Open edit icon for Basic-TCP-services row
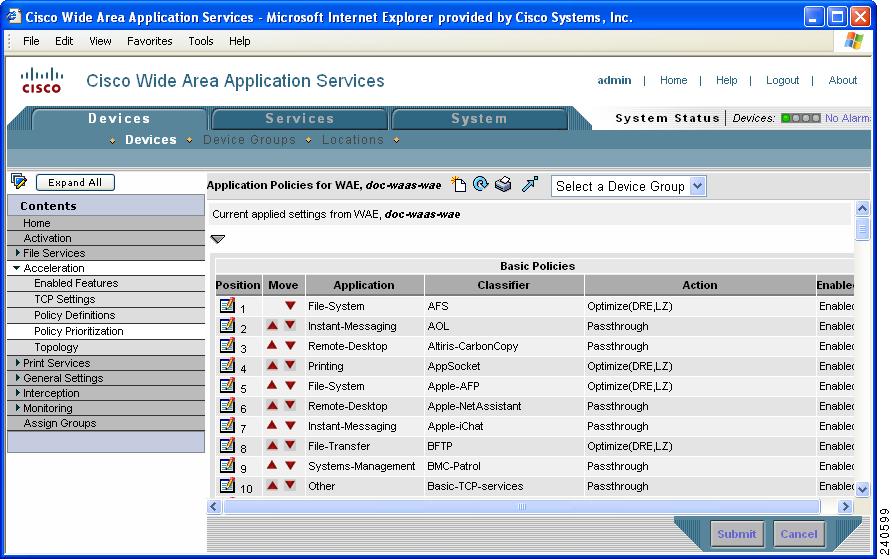 tap(227, 486)
